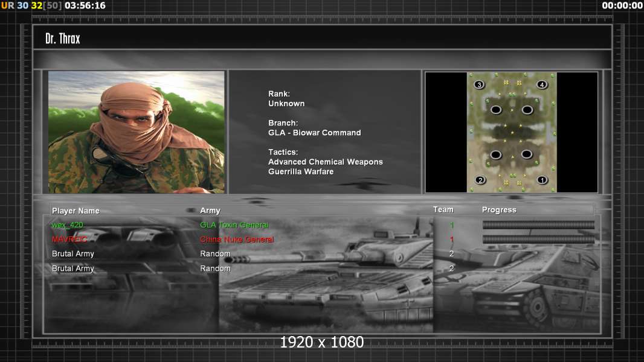This screenshot has width=644, height=362.
Task: Click the 'Team' column header
Action: click(x=443, y=209)
